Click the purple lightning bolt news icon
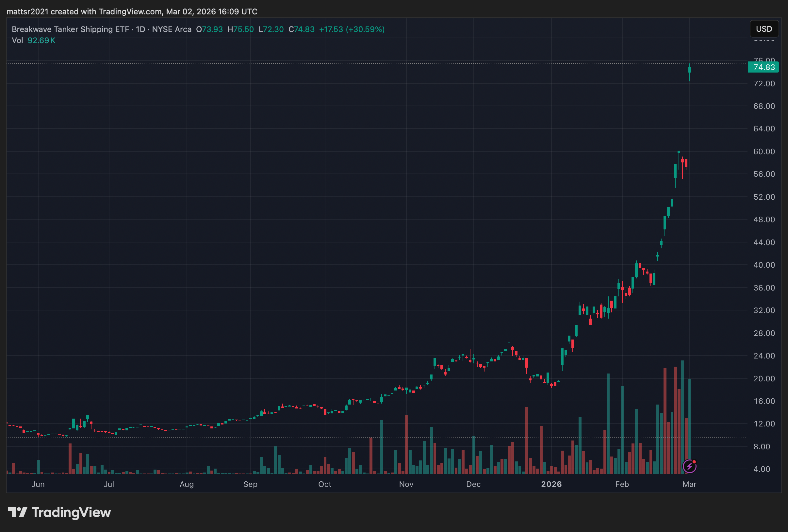The width and height of the screenshot is (788, 532). click(689, 466)
